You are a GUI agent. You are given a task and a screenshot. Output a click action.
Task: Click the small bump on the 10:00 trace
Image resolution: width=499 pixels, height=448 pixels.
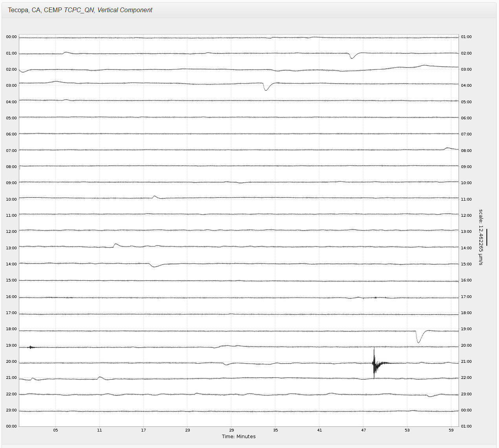pyautogui.click(x=155, y=196)
